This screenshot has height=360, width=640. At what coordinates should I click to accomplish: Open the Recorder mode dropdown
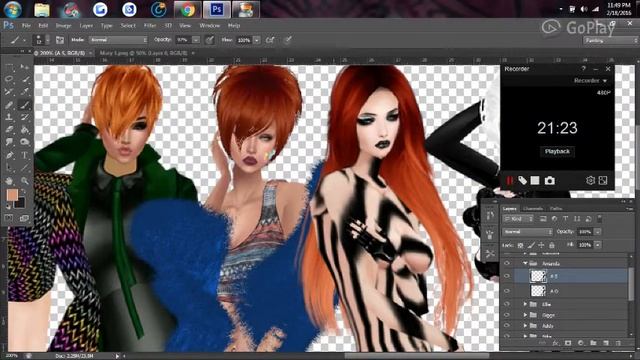[590, 81]
